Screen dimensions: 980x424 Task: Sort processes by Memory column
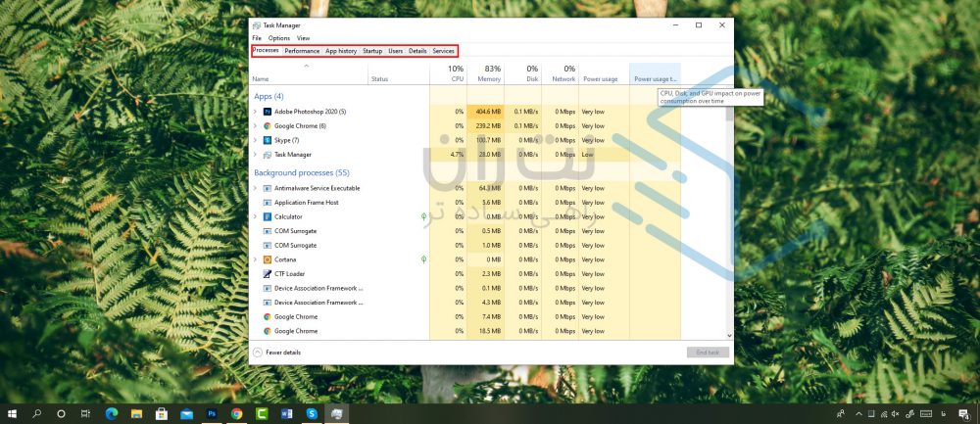tap(489, 74)
